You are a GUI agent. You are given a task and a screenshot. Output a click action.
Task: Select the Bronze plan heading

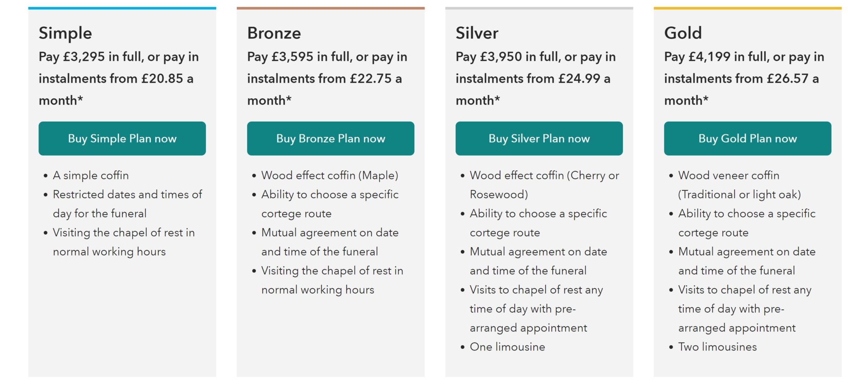(x=274, y=33)
